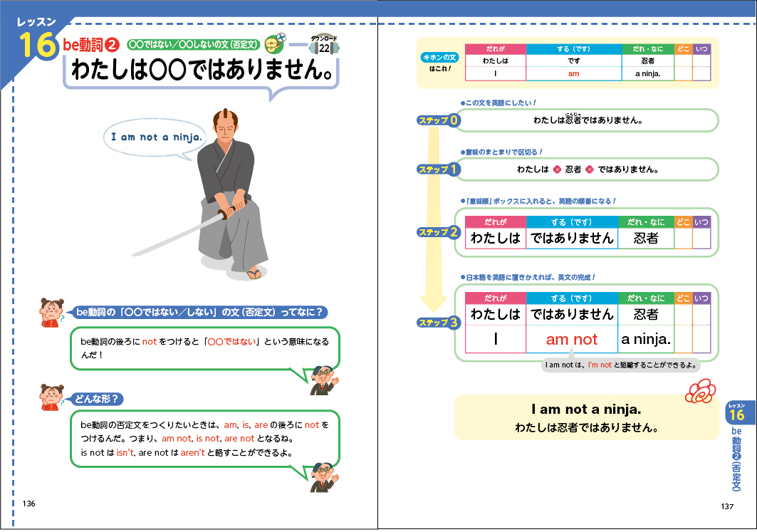The width and height of the screenshot is (757, 532).
Task: Click the blue heading 'どんな形？'
Action: click(97, 399)
